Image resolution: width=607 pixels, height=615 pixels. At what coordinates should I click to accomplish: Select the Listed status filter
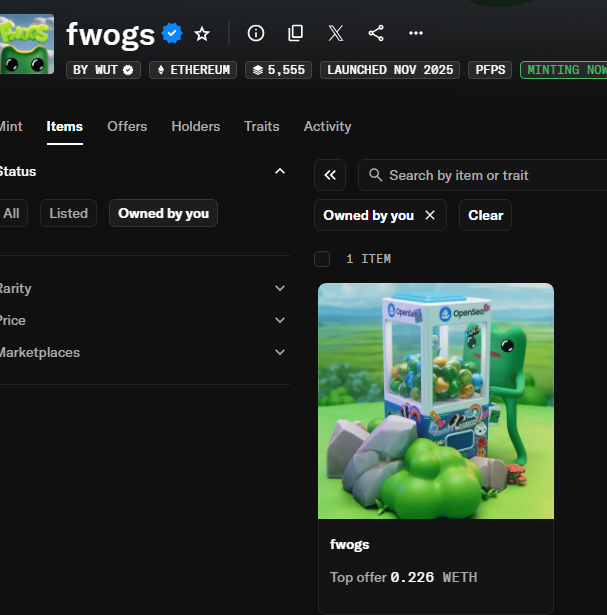68,213
